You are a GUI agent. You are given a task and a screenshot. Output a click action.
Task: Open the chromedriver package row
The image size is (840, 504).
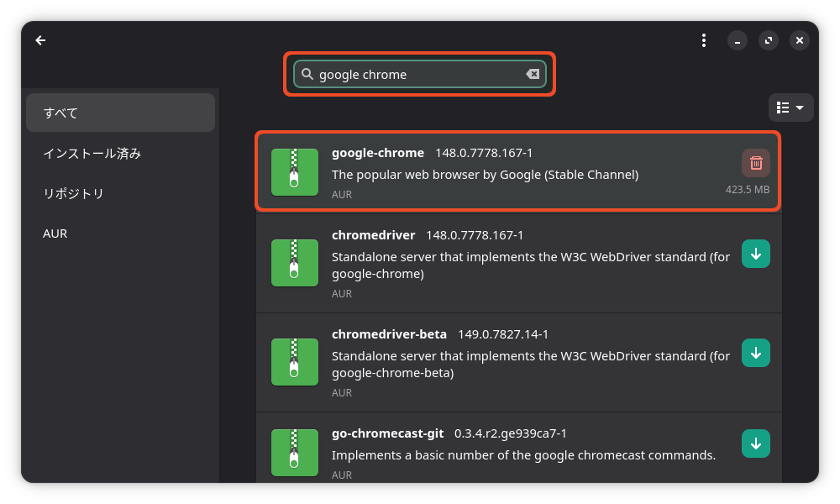pos(519,264)
